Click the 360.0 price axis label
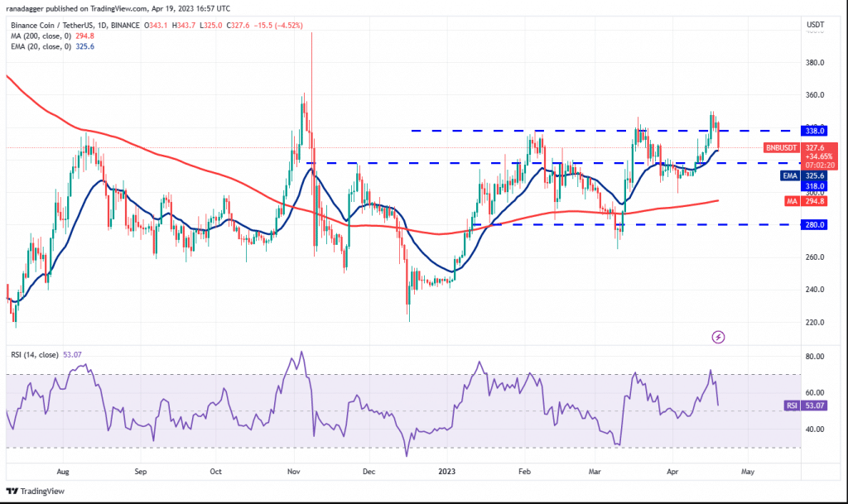This screenshot has height=504, width=848. click(x=815, y=95)
